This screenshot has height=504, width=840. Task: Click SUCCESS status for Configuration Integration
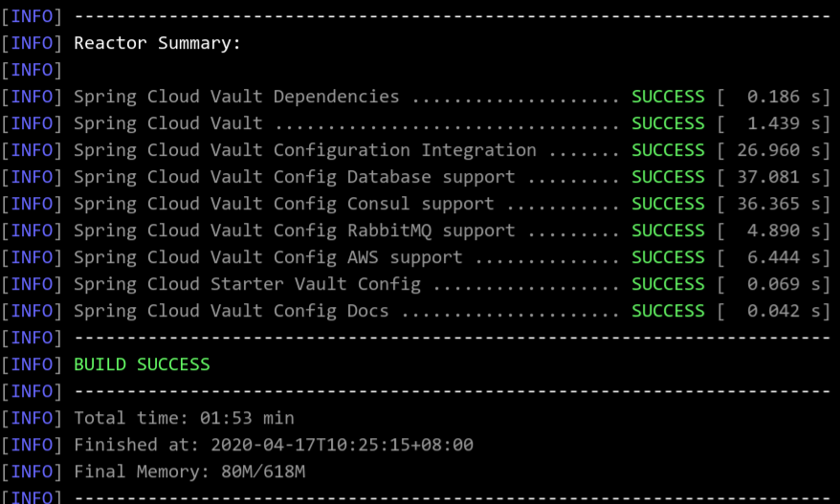pyautogui.click(x=668, y=150)
